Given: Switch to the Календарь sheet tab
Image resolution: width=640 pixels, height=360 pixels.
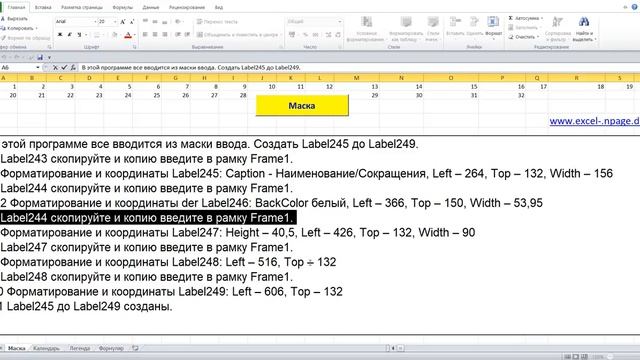Looking at the screenshot, I should coord(46,348).
